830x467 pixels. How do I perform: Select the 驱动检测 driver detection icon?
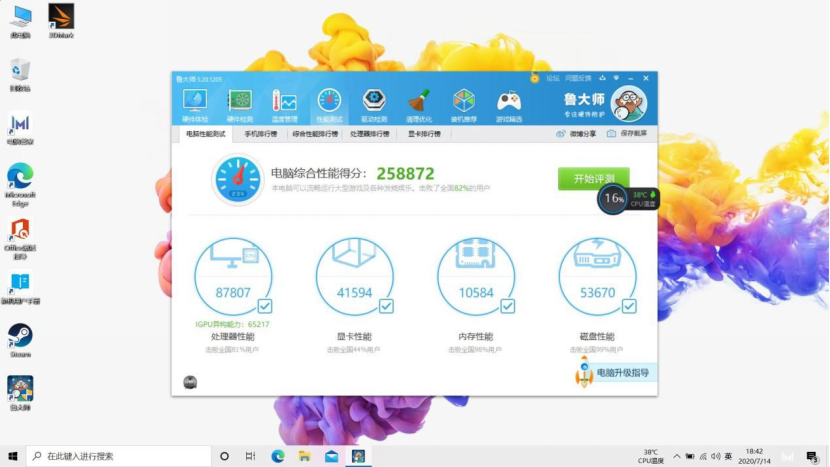pyautogui.click(x=374, y=102)
